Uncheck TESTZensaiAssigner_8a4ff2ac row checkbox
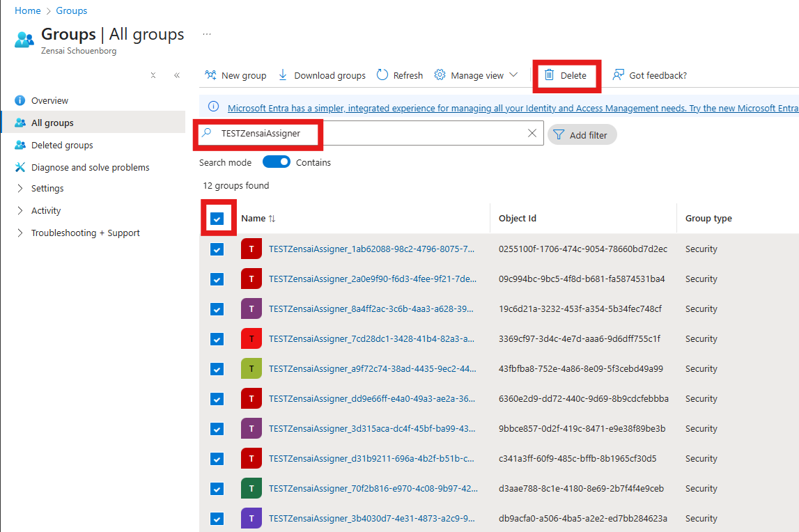Image resolution: width=799 pixels, height=532 pixels. click(217, 310)
